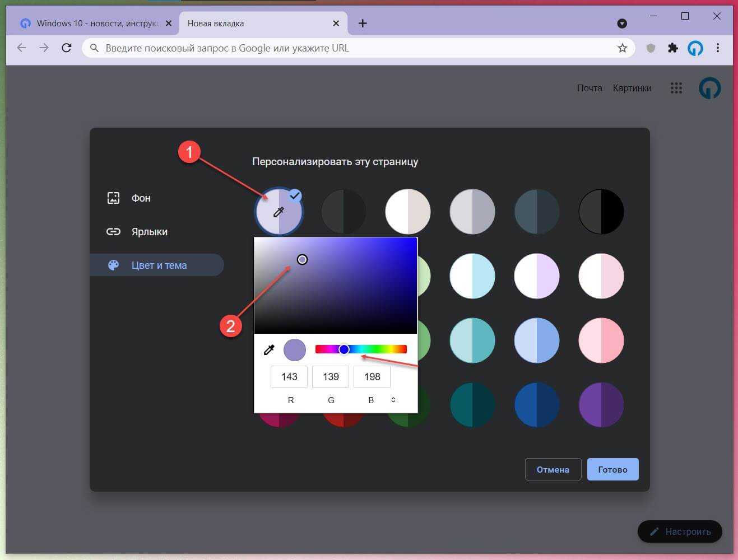The image size is (738, 560).
Task: Open the Google apps grid
Action: pyautogui.click(x=676, y=88)
